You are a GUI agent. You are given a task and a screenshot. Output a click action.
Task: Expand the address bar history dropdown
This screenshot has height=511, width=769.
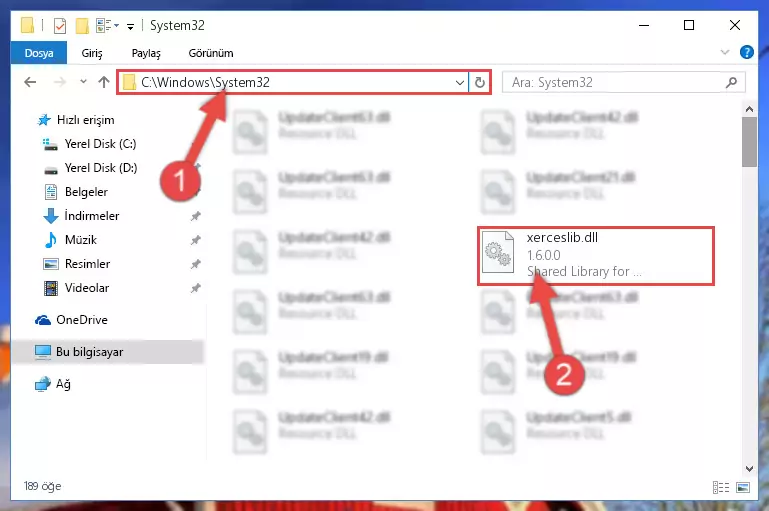click(460, 82)
